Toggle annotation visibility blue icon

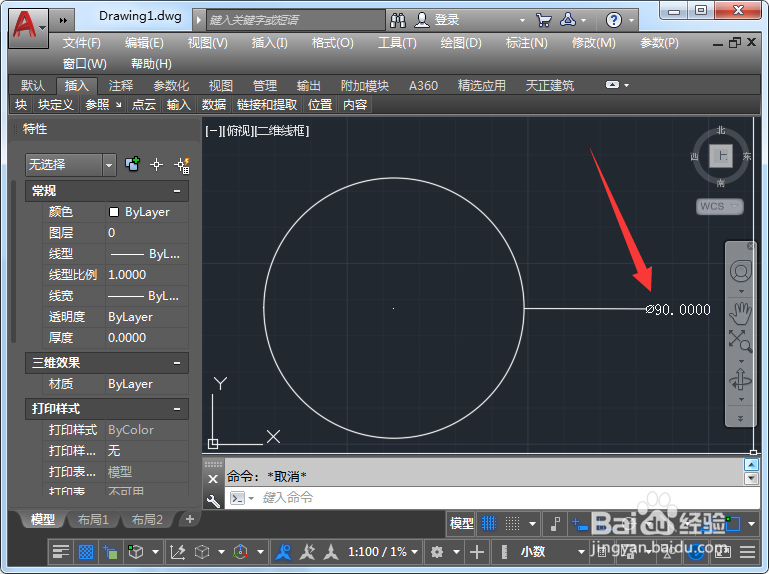[283, 552]
